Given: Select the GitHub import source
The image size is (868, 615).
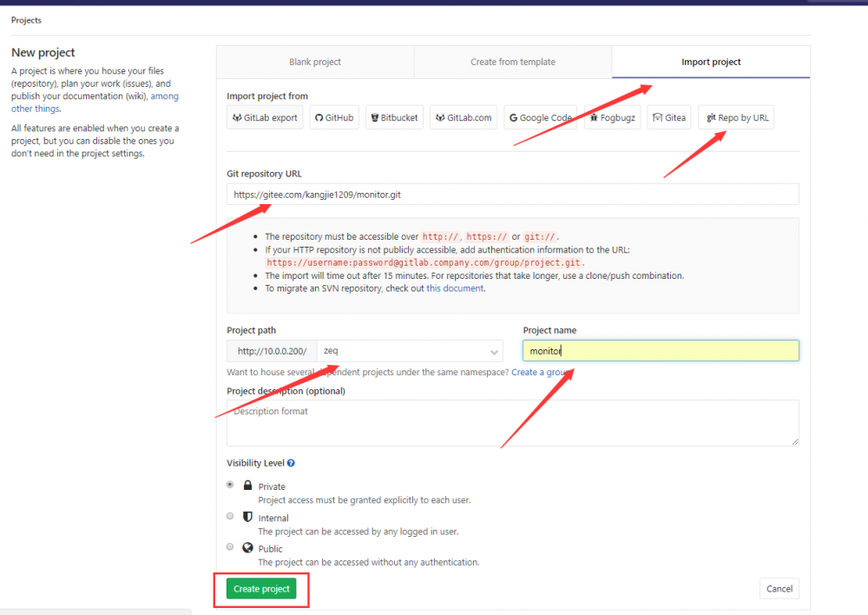Looking at the screenshot, I should 333,117.
